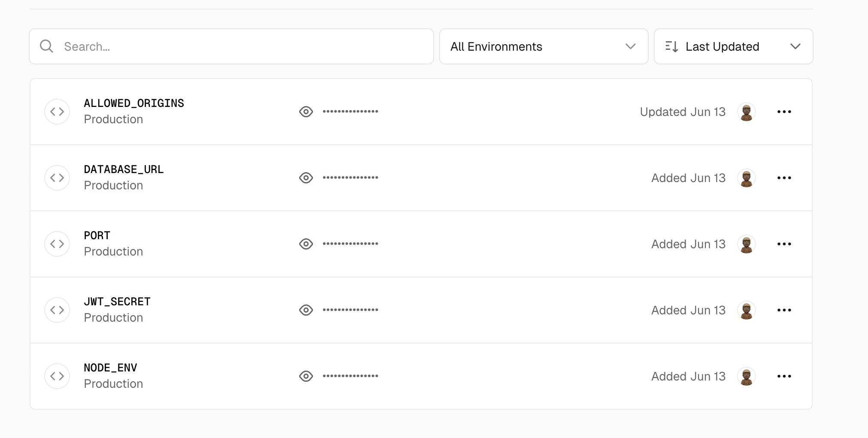This screenshot has width=868, height=438.
Task: Click the magnifier icon in the search box
Action: (x=46, y=46)
